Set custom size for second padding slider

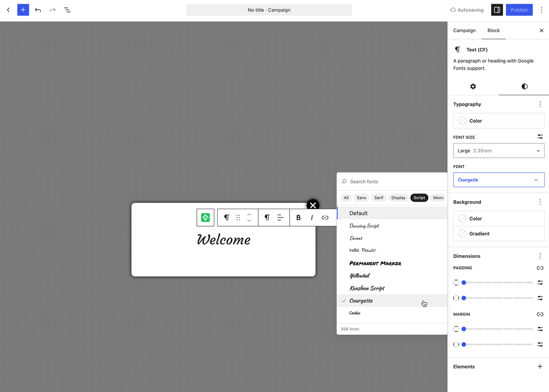[x=540, y=298]
